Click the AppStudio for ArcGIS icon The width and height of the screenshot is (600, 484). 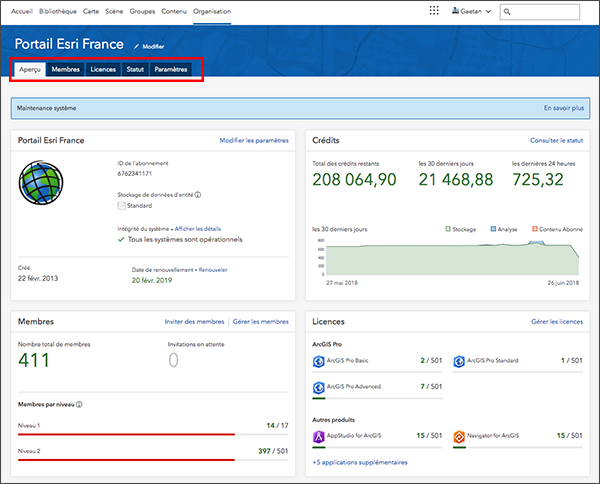318,436
